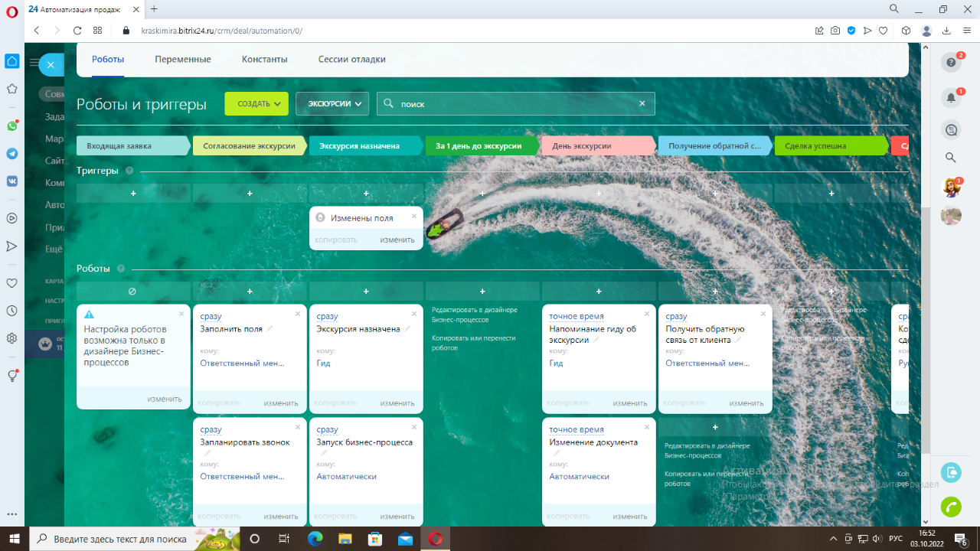This screenshot has width=980, height=551.
Task: Remove the Запланировать звонок robot with its X
Action: click(298, 427)
